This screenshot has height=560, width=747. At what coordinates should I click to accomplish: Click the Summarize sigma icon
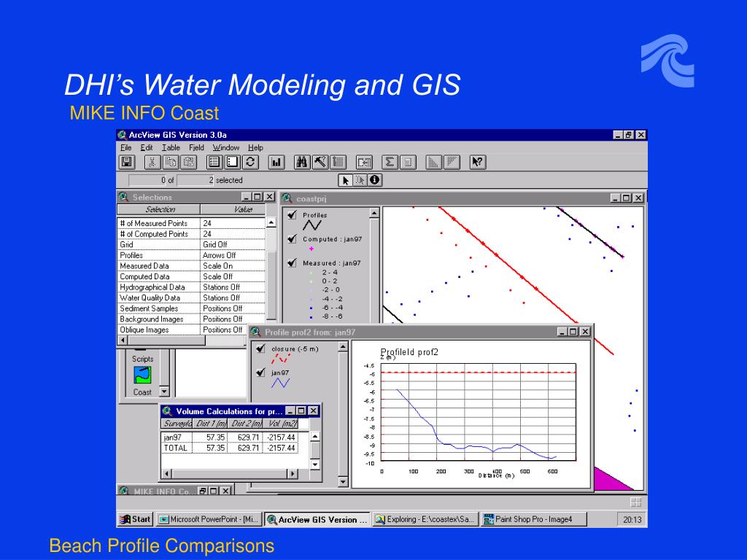[x=390, y=163]
